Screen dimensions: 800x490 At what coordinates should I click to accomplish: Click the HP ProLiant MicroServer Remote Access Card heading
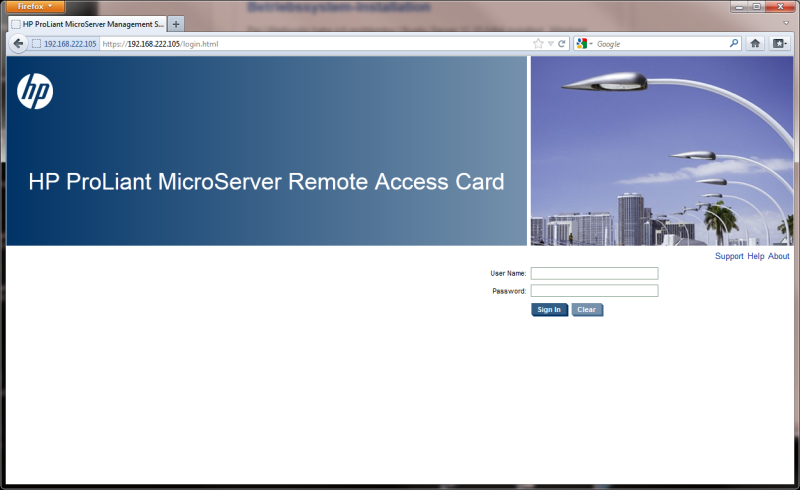(x=266, y=182)
